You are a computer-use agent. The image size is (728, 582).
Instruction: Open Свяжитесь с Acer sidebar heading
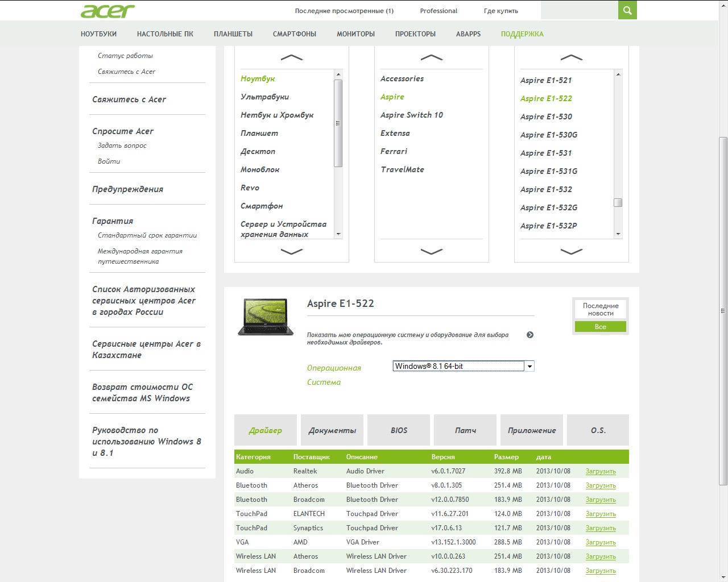point(129,99)
